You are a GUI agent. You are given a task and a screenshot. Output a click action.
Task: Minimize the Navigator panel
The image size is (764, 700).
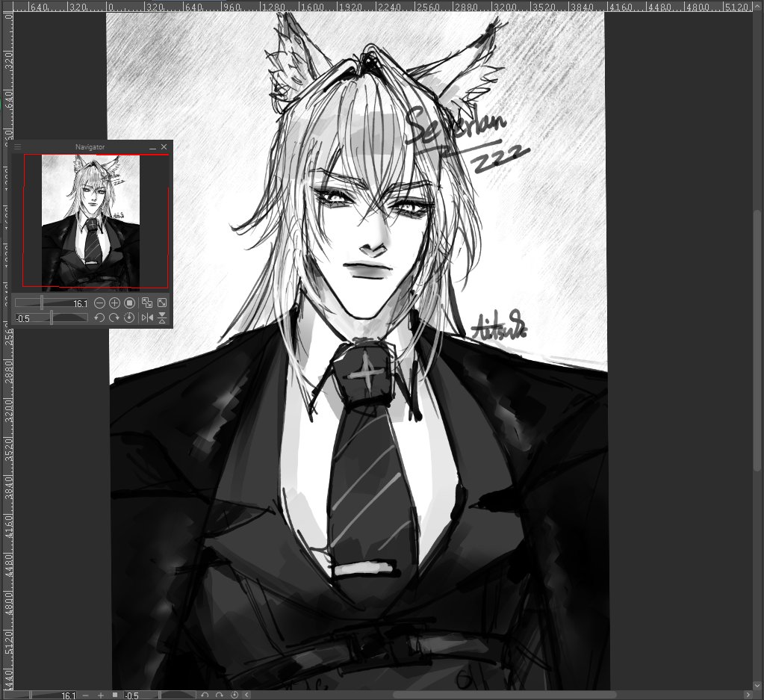coord(153,146)
